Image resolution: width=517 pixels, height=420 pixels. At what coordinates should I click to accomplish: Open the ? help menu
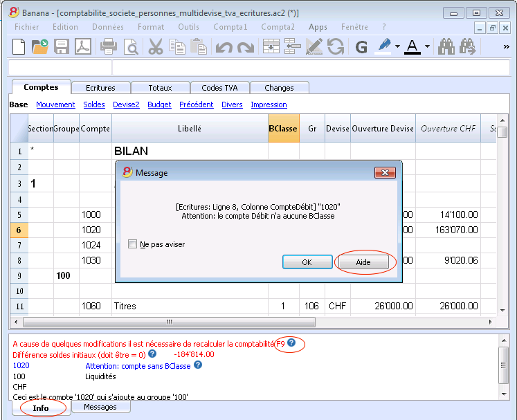pyautogui.click(x=384, y=27)
